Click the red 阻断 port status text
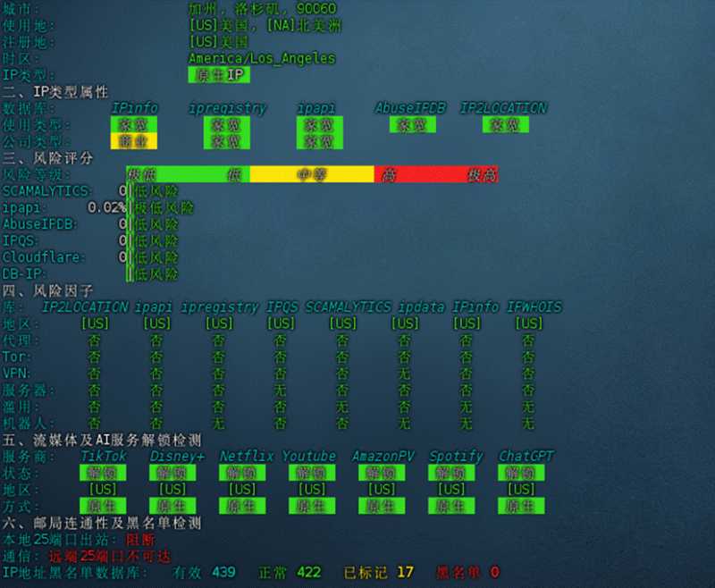Screen dimensions: 715x588 (x=140, y=540)
